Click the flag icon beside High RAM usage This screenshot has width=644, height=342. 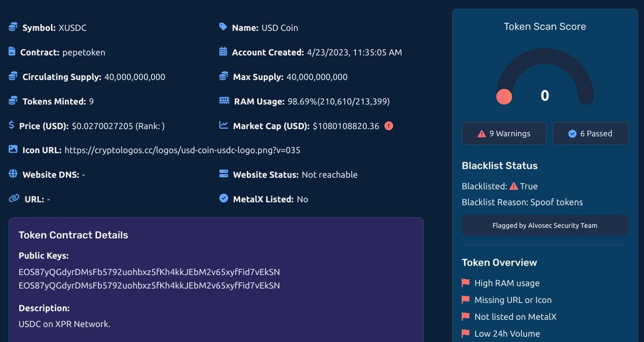click(465, 283)
